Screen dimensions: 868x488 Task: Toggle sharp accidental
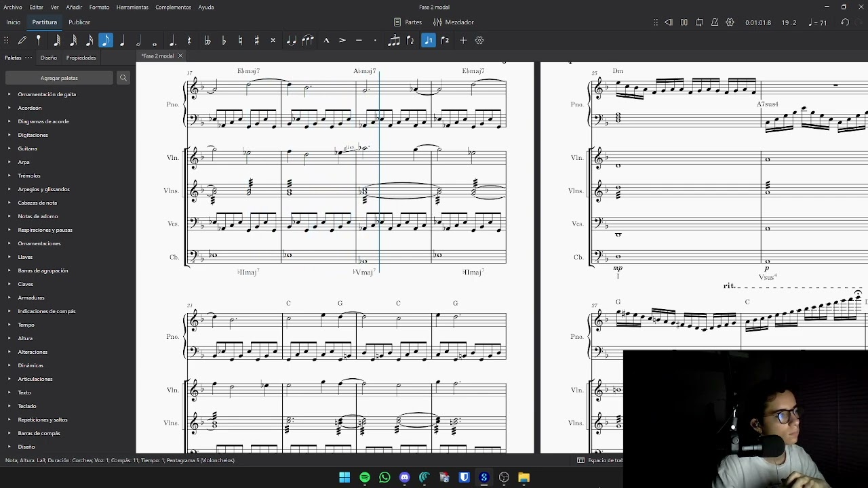coord(256,41)
